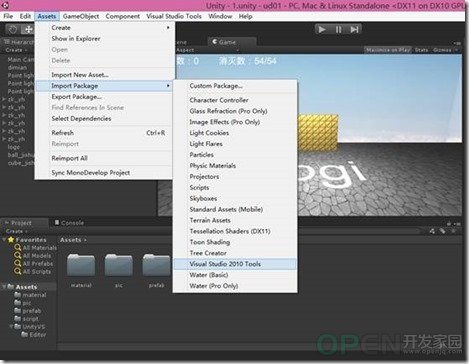
Task: Select the Hand tool icon
Action: coord(13,30)
